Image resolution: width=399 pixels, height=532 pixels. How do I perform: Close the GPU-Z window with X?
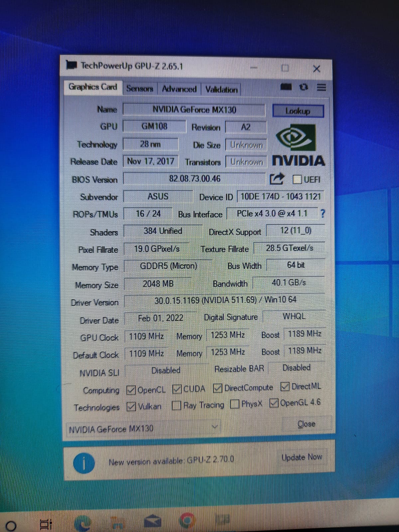click(317, 69)
